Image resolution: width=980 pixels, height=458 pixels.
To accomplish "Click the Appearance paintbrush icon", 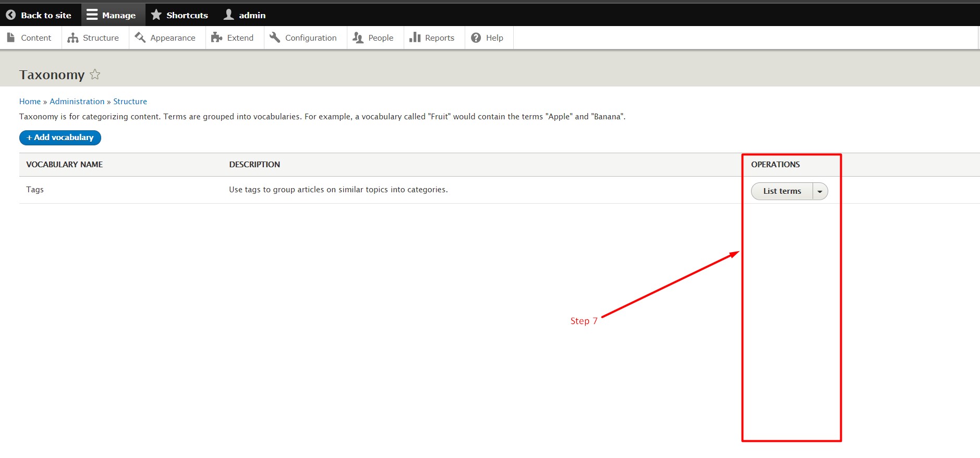I will click(x=140, y=38).
